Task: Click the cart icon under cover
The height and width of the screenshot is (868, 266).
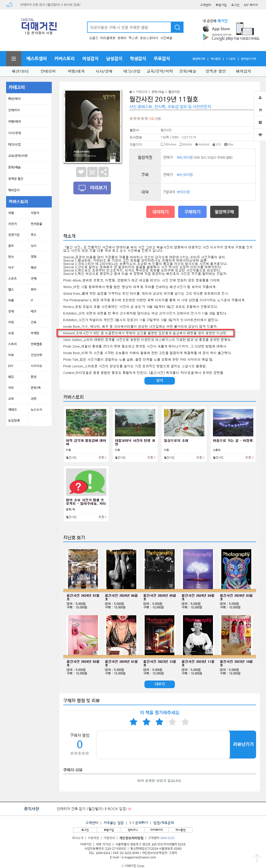Action: coord(92,172)
